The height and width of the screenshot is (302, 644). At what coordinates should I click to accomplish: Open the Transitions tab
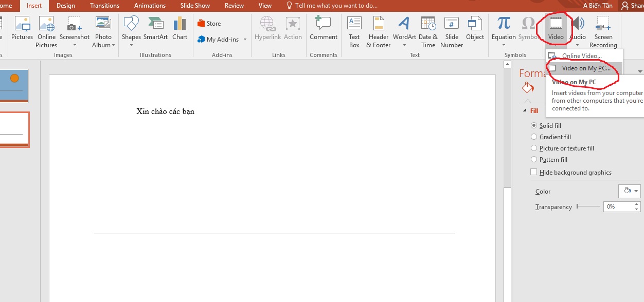pos(104,6)
